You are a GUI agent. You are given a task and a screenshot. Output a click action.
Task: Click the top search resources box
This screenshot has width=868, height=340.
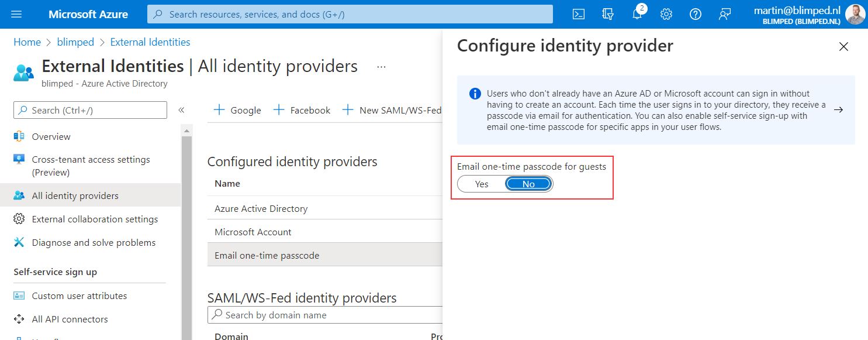coord(350,14)
